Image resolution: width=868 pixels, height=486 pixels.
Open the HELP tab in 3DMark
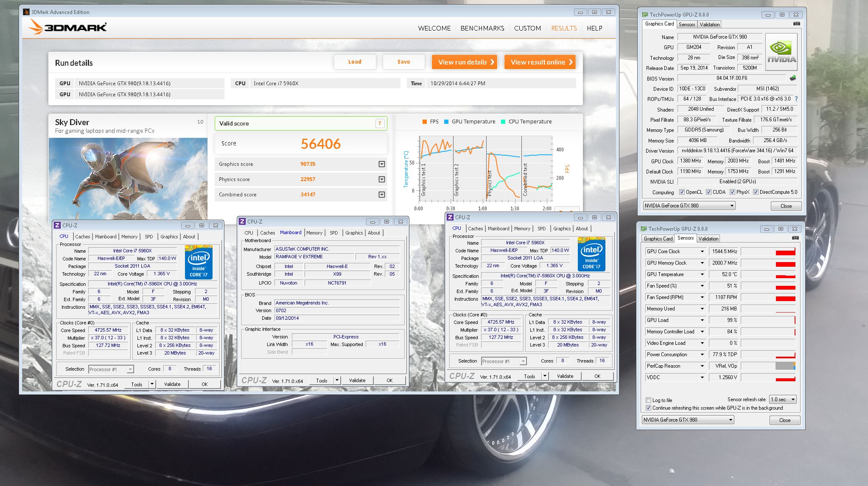594,28
